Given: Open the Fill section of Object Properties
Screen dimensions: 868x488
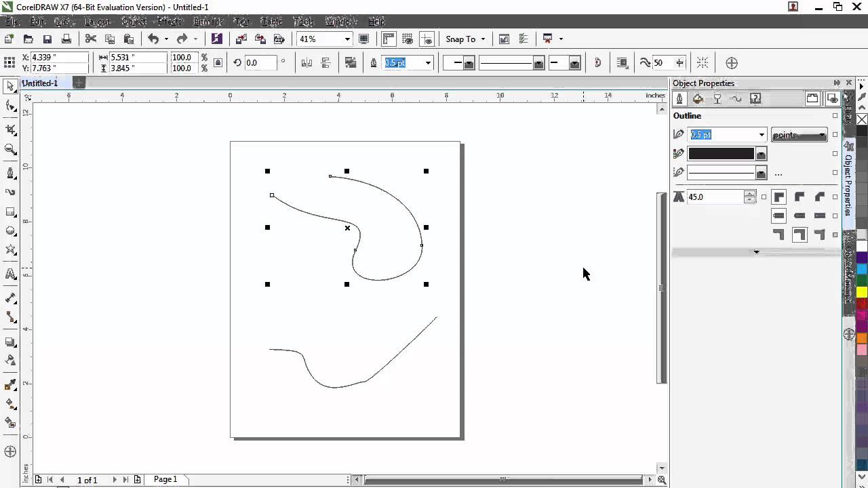Looking at the screenshot, I should (698, 99).
